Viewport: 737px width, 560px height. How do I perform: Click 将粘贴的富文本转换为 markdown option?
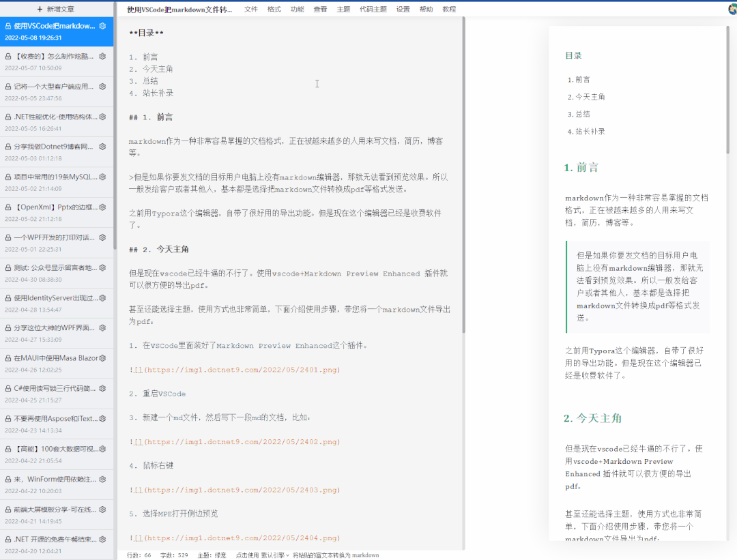point(336,555)
